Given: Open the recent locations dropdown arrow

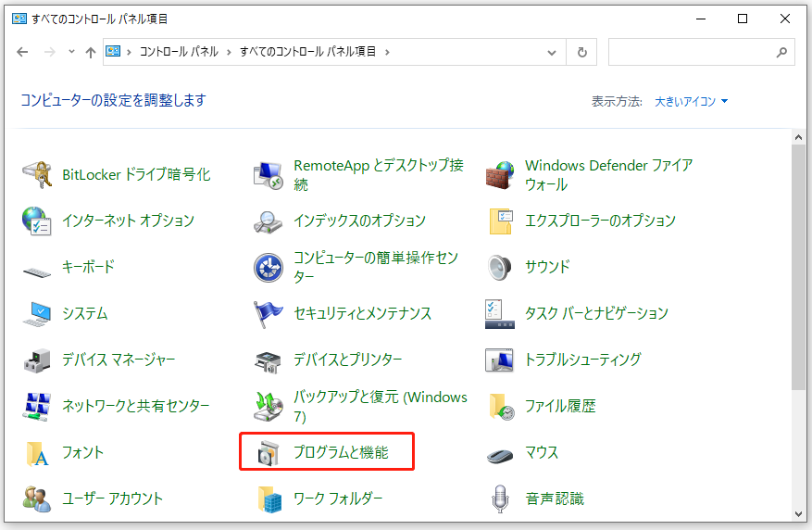Looking at the screenshot, I should click(x=71, y=51).
